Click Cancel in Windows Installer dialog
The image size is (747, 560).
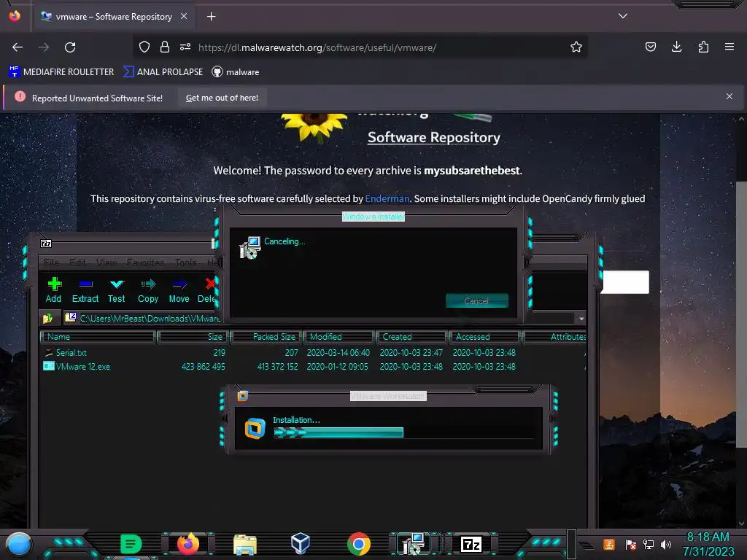click(x=476, y=300)
